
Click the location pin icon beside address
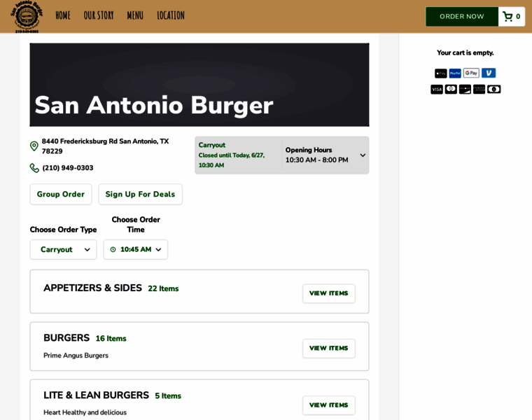point(34,146)
